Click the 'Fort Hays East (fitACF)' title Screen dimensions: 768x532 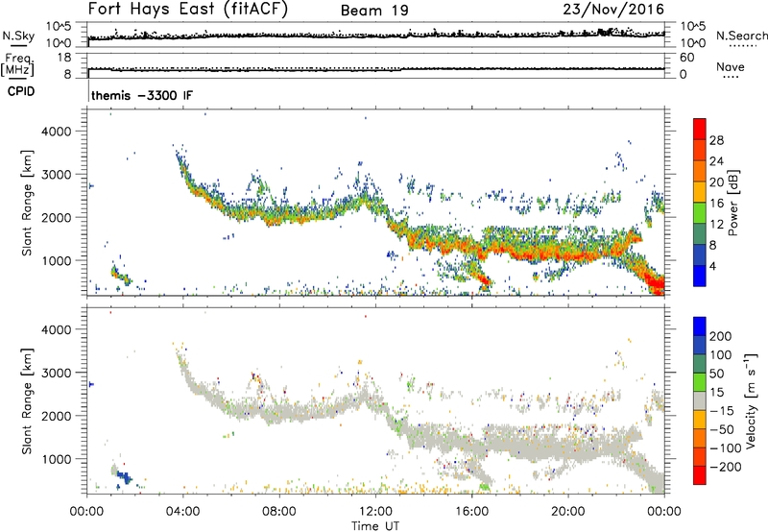click(x=187, y=9)
